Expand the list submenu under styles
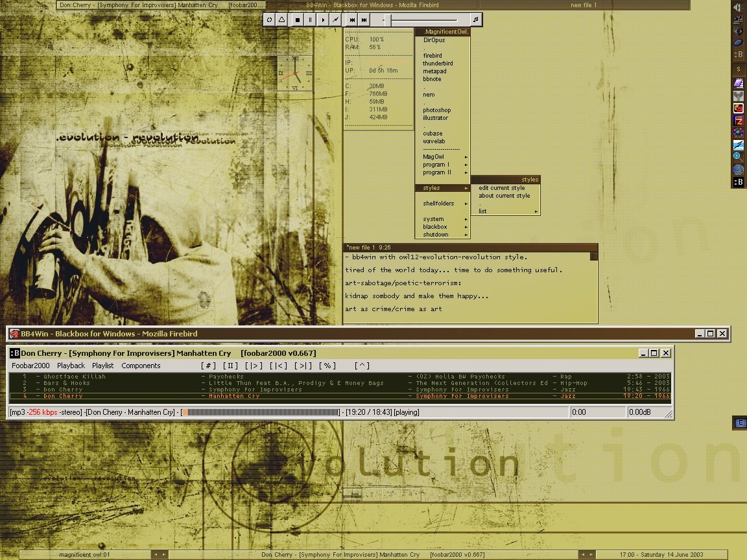 click(506, 211)
